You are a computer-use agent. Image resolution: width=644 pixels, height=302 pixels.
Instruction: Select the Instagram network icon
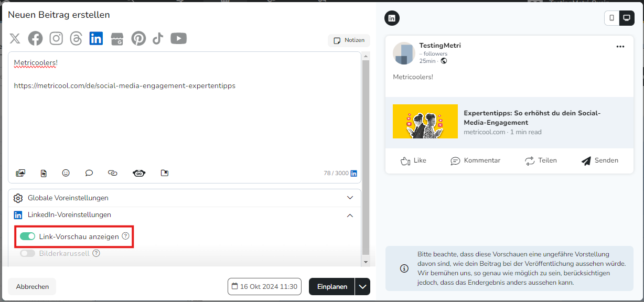(x=56, y=38)
